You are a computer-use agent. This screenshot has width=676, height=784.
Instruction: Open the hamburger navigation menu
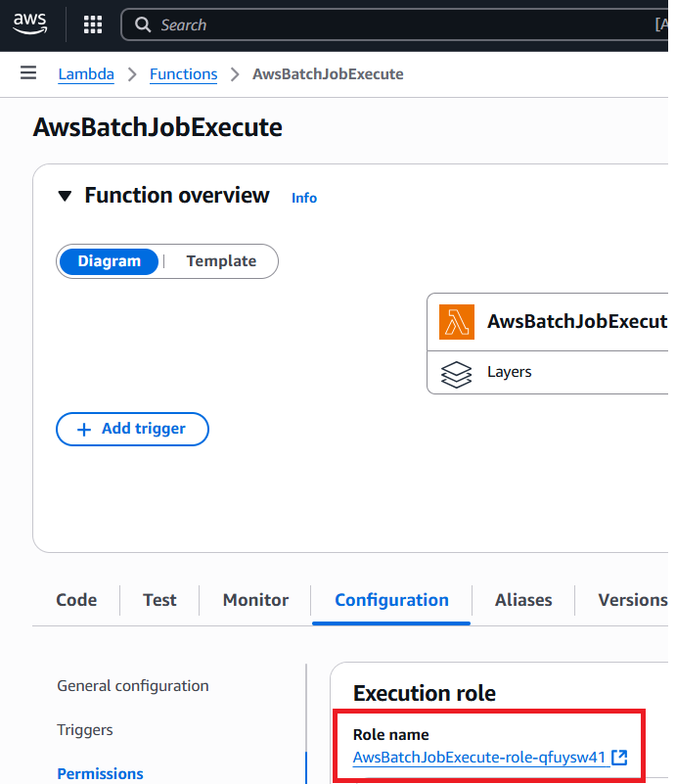click(28, 73)
